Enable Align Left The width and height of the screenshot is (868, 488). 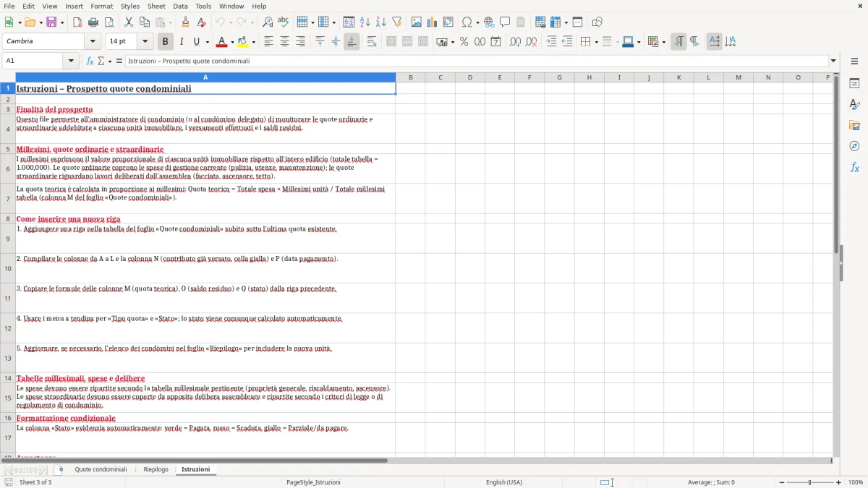pyautogui.click(x=269, y=42)
